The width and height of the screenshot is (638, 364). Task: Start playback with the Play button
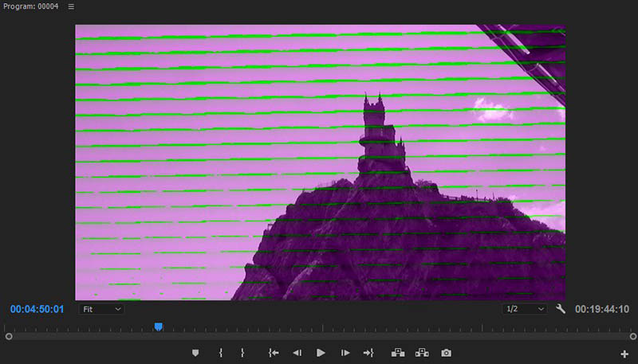(x=321, y=353)
